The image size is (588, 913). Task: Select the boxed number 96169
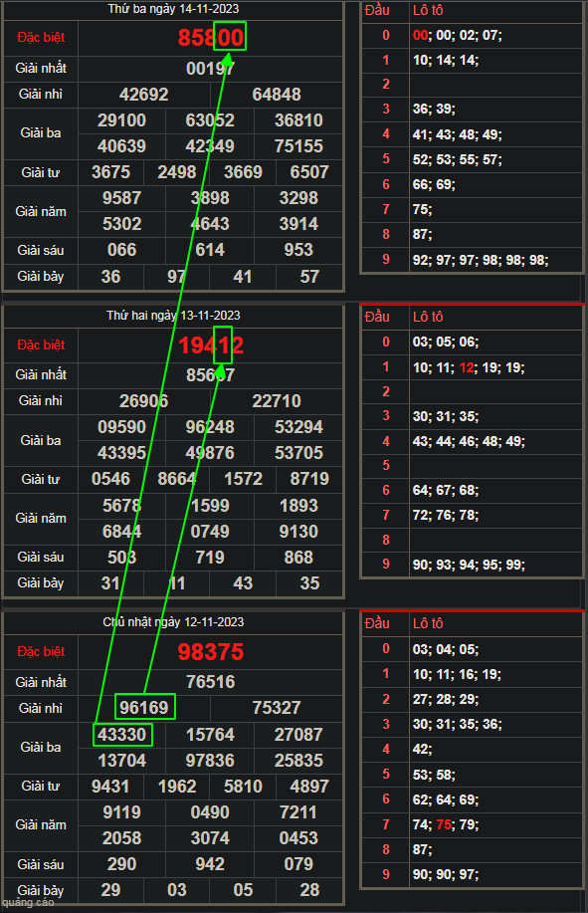(x=144, y=707)
